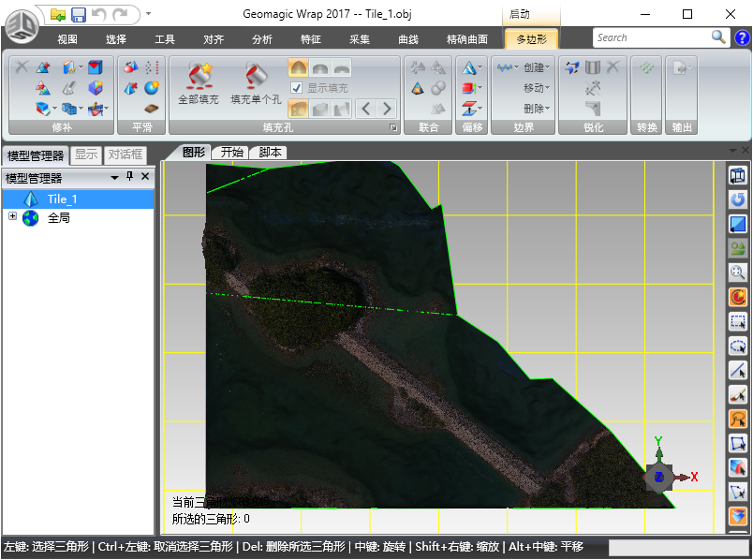The width and height of the screenshot is (753, 560).
Task: Select Tile_1 in model manager
Action: [62, 199]
